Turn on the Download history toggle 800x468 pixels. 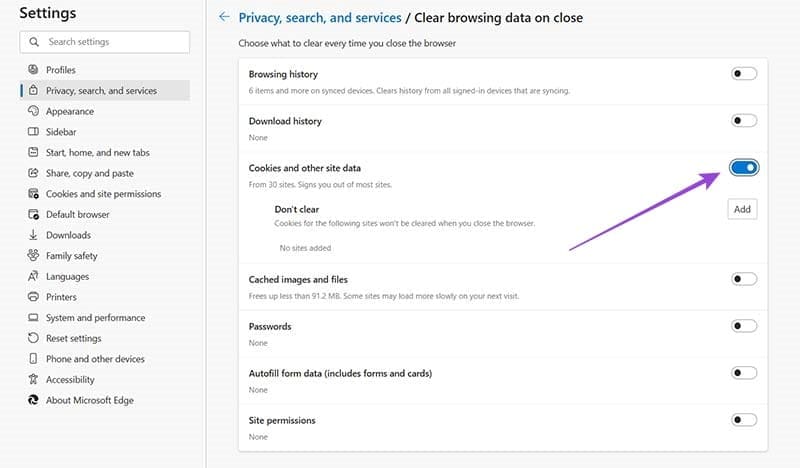(x=744, y=121)
